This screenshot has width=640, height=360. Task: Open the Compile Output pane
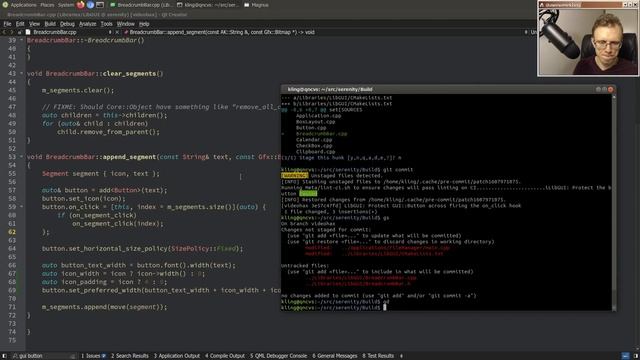(x=225, y=356)
